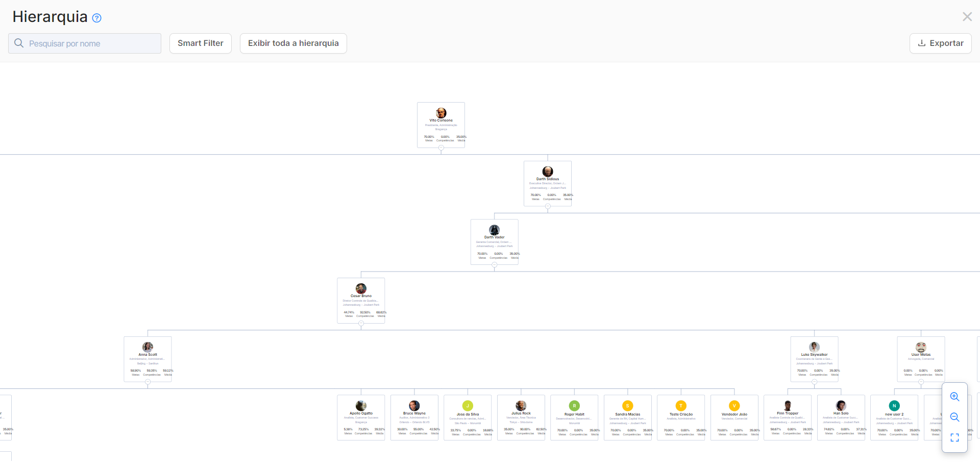
Task: Click Julius Rock's 90.00% Competências value
Action: pyautogui.click(x=525, y=429)
